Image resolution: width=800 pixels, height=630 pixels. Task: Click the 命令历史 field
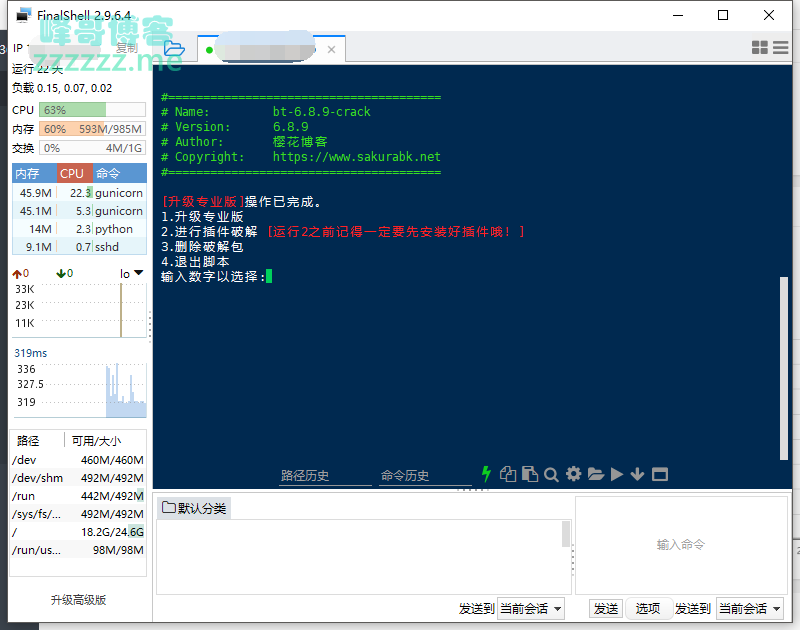425,475
